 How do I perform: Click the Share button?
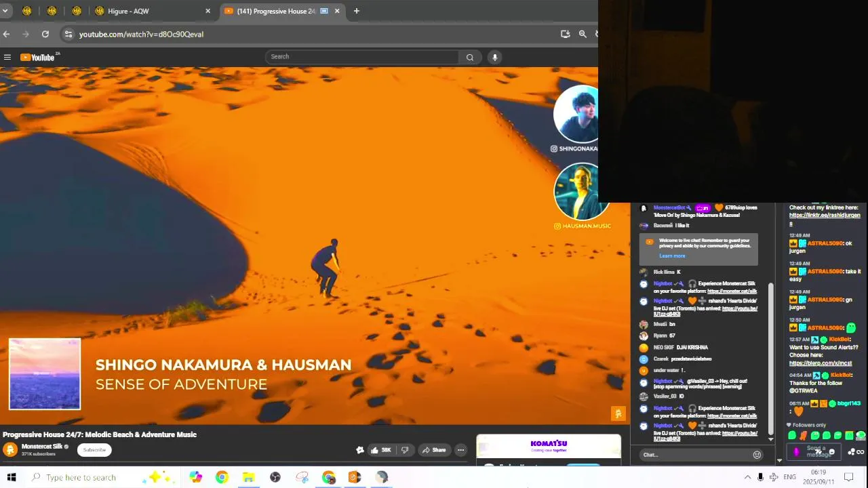coord(433,450)
